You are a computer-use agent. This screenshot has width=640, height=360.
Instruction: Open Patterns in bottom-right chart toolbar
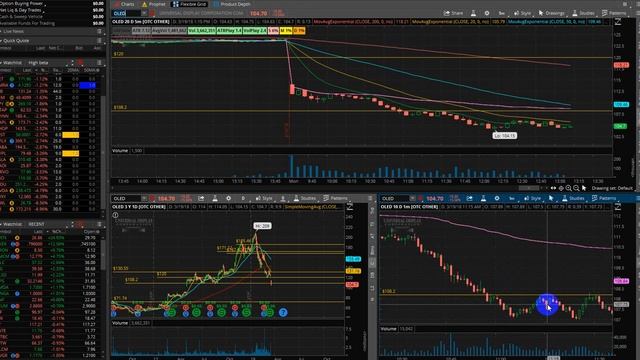[x=604, y=198]
